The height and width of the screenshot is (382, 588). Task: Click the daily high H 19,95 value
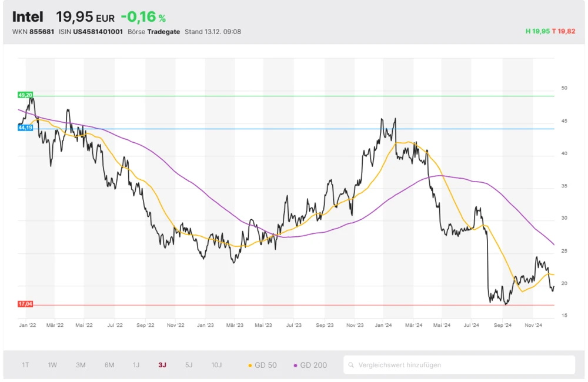tap(537, 32)
